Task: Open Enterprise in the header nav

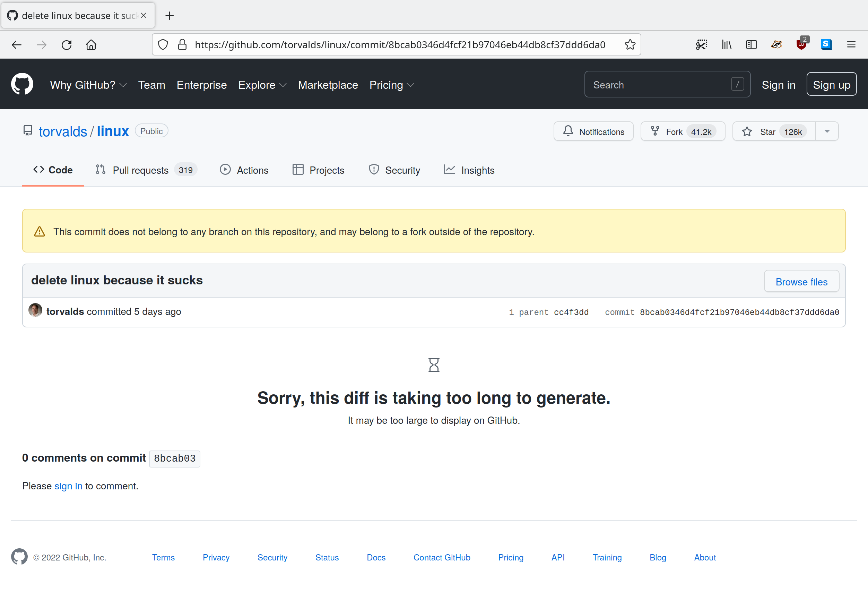Action: 202,85
